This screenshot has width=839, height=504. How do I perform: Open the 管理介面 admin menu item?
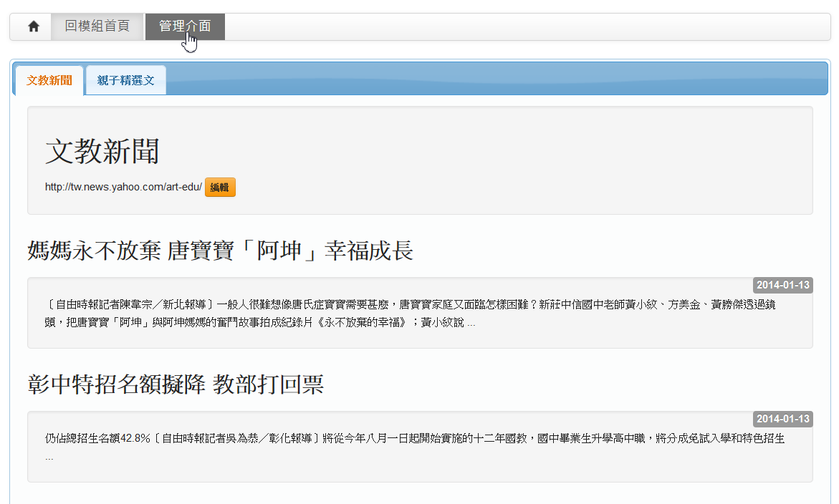point(185,26)
